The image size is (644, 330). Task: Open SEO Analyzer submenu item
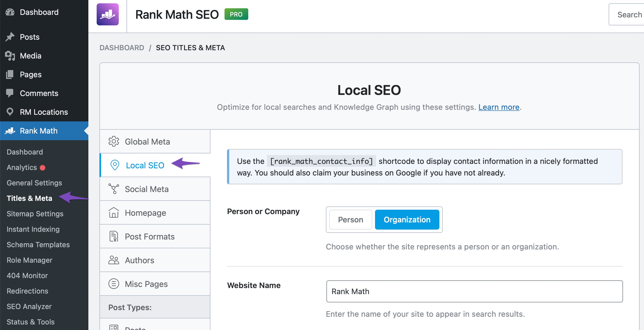(29, 306)
